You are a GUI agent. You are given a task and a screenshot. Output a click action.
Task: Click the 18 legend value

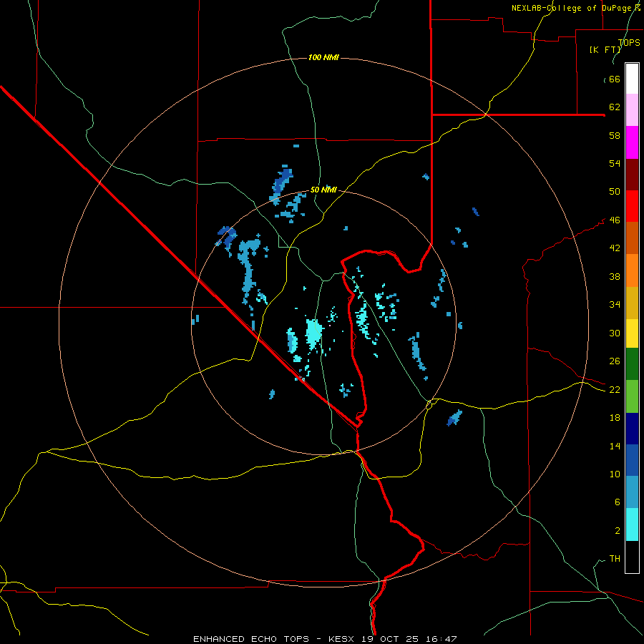(x=615, y=418)
